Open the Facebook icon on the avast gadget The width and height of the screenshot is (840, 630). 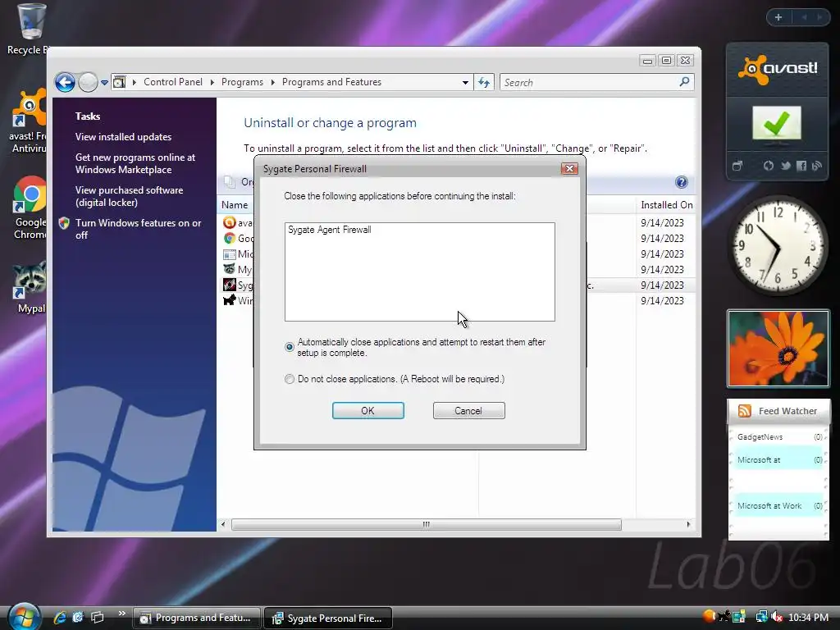pyautogui.click(x=801, y=166)
